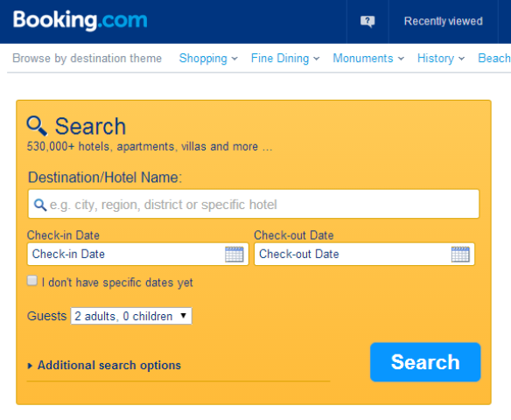
Task: Click the Booking.com logo
Action: [x=80, y=20]
